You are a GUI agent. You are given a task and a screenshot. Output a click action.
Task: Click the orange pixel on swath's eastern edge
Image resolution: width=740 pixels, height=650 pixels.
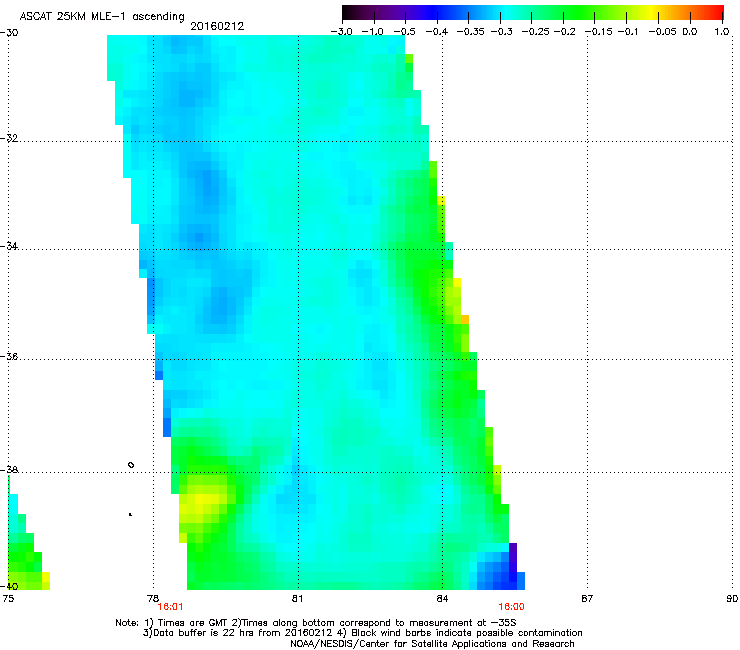point(465,320)
